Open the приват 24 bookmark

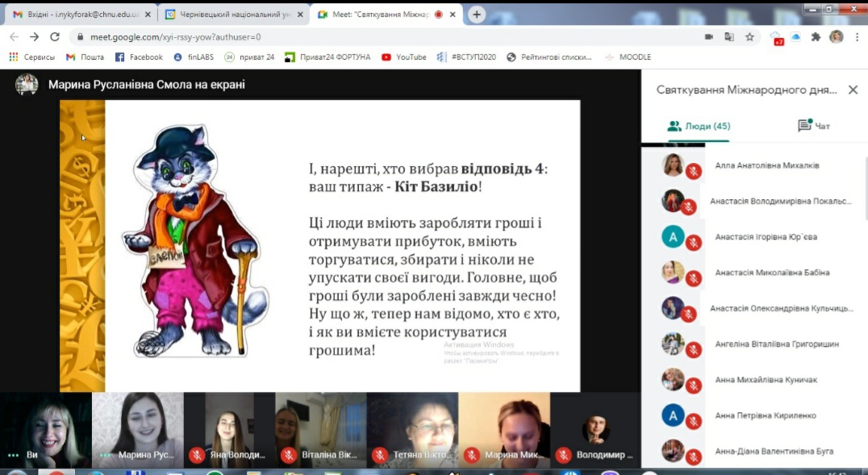249,57
